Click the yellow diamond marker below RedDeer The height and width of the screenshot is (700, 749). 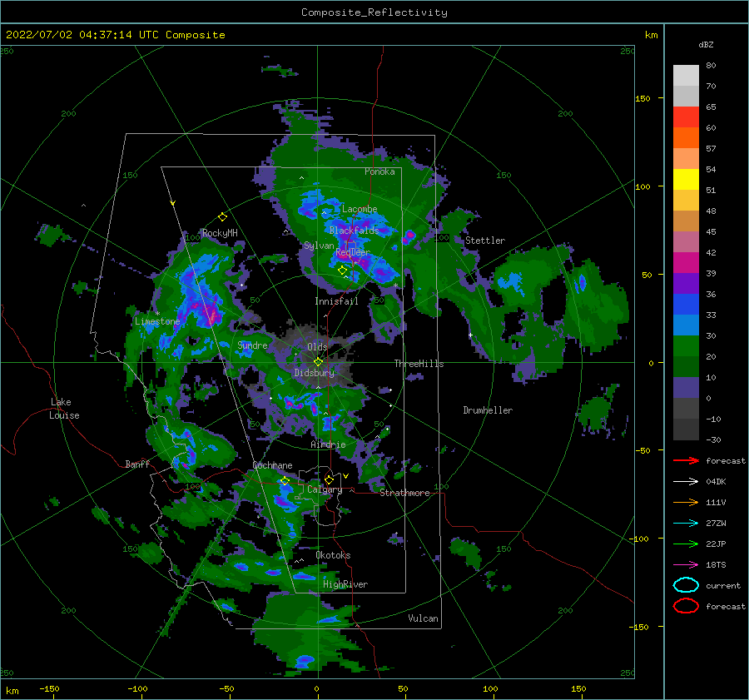pos(342,271)
